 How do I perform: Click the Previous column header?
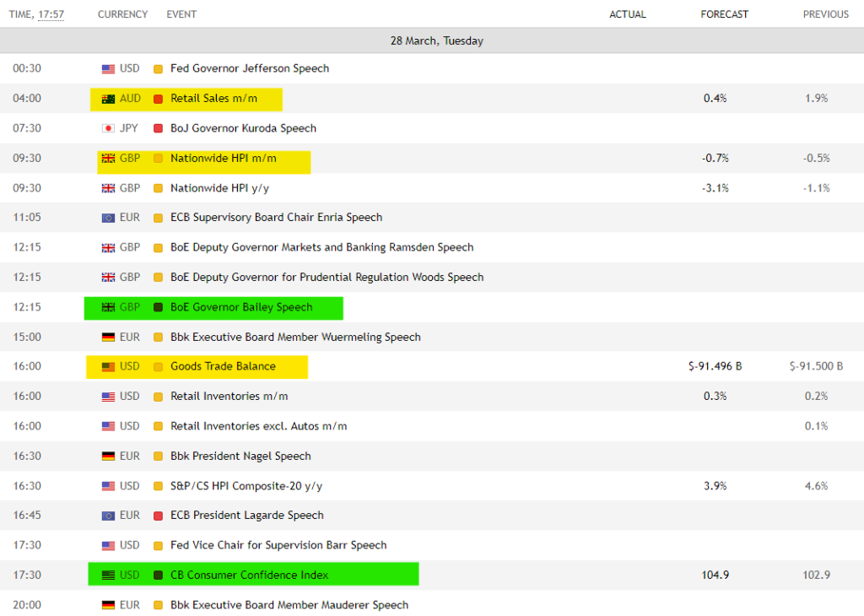click(825, 14)
